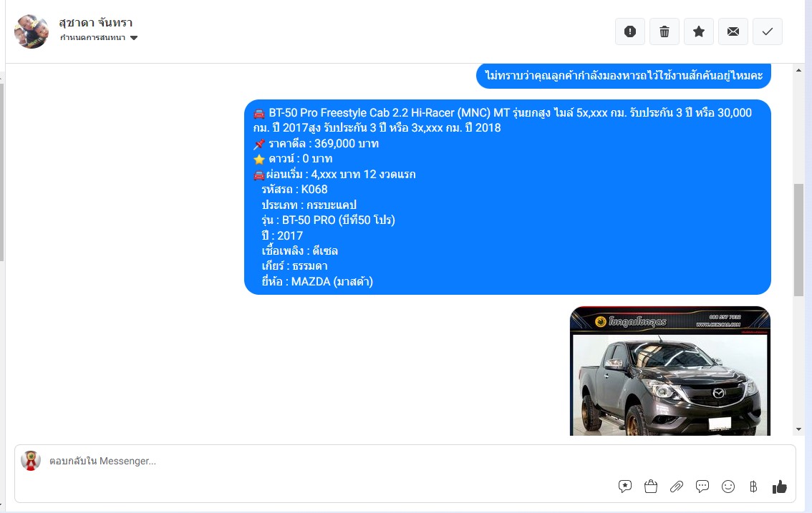The height and width of the screenshot is (513, 812).
Task: Send thumbs up like
Action: point(779,487)
